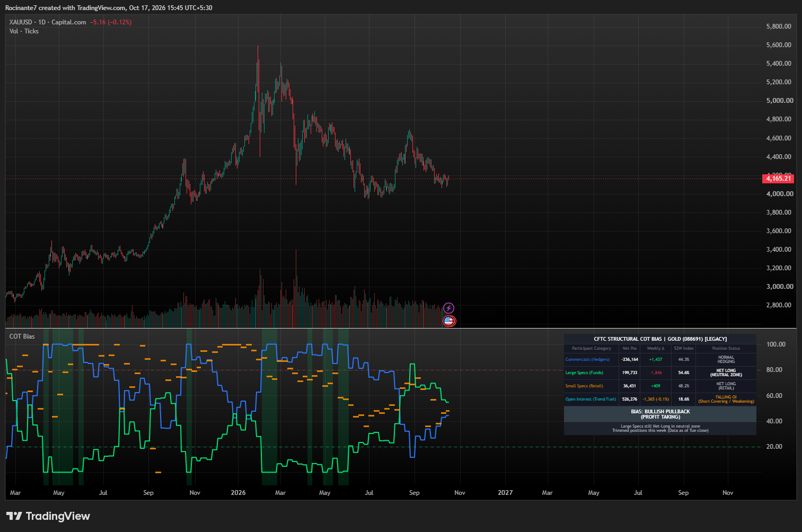Select the XAUUSD · 1D · Capital.com legend
Viewport: 802px width, 532px height.
pos(48,22)
